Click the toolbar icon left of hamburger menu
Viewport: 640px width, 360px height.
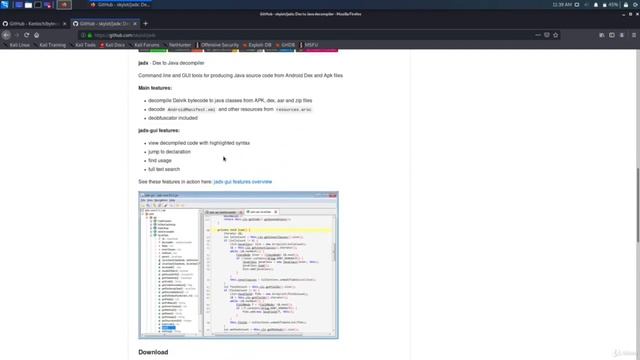[x=622, y=35]
